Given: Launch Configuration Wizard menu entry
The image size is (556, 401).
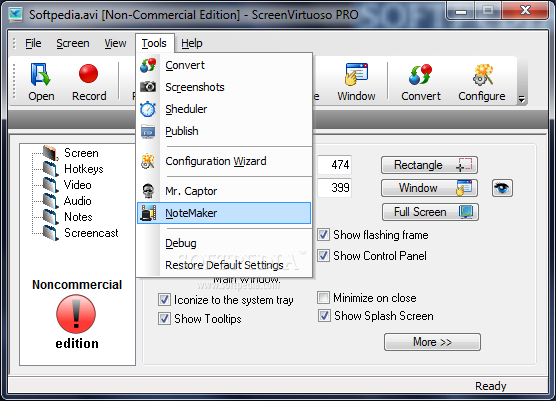Looking at the screenshot, I should (224, 161).
